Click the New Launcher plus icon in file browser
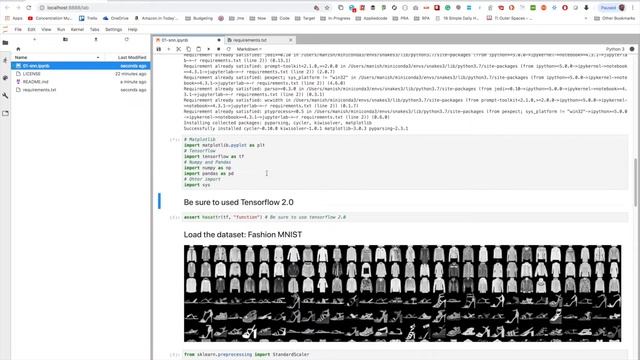The image size is (640, 360). pos(35,40)
